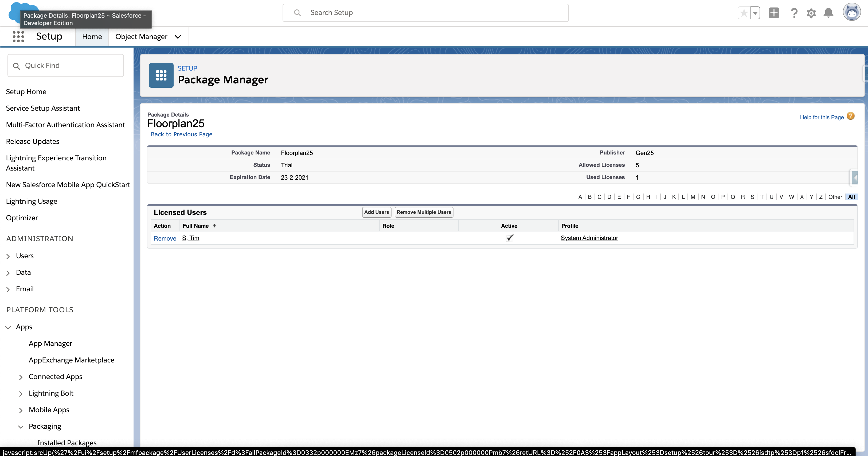Open the Setup gear icon

pyautogui.click(x=811, y=13)
